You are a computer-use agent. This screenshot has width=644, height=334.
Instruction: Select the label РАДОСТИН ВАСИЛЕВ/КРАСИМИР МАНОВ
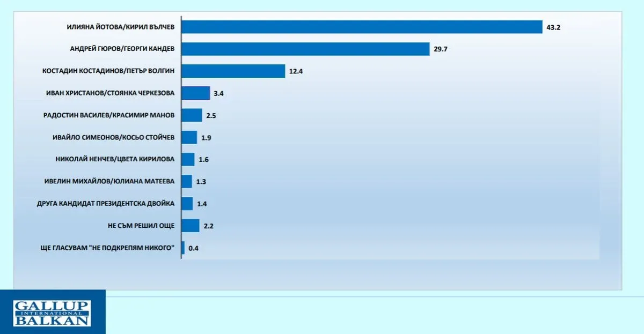pos(109,115)
